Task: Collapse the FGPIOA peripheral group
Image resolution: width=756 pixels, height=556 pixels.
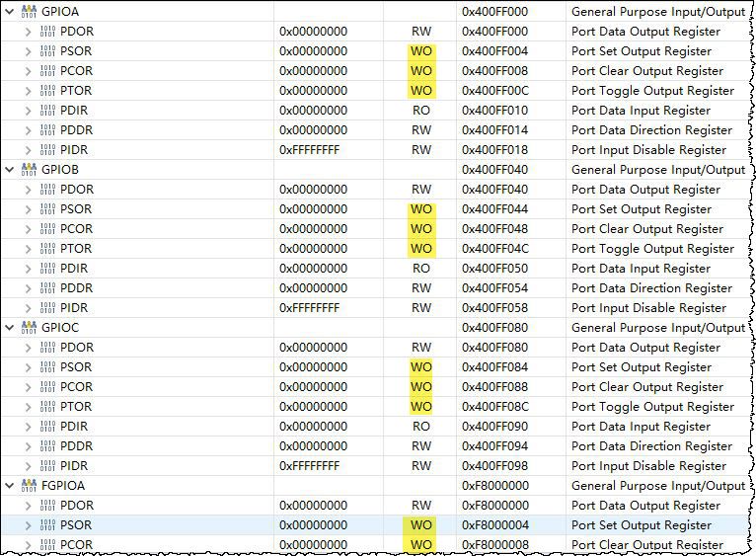Action: pyautogui.click(x=10, y=486)
